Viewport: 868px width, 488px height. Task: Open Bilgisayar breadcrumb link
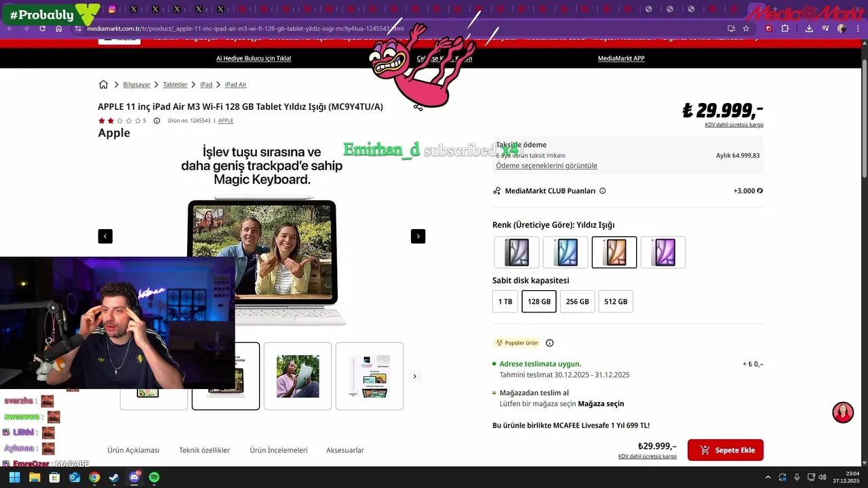[x=137, y=85]
